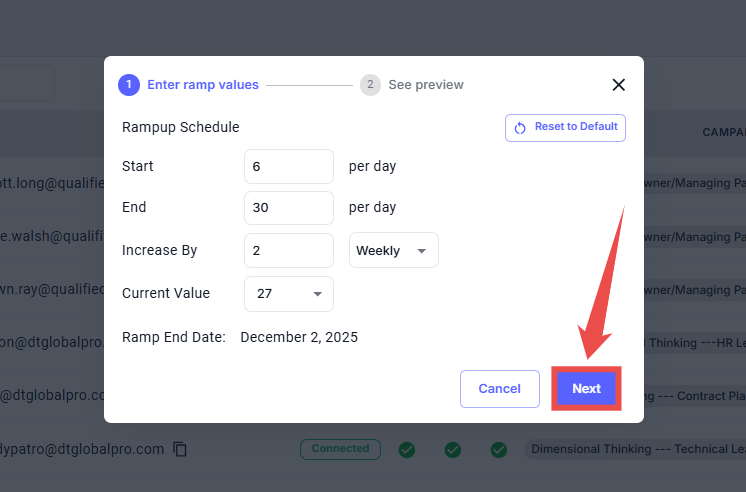Click the first green checkmark icon
Image resolution: width=746 pixels, height=492 pixels.
[407, 450]
